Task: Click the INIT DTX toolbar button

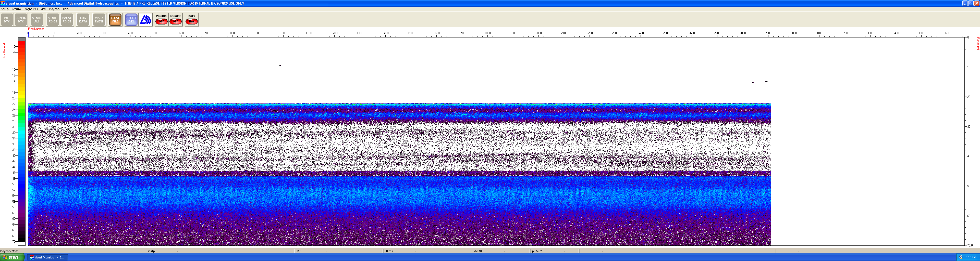Action: tap(7, 20)
